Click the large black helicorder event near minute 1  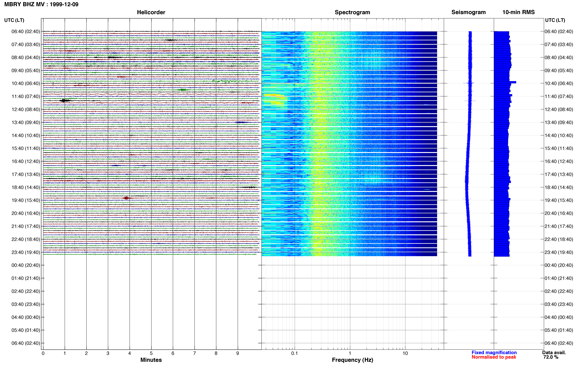(x=65, y=100)
